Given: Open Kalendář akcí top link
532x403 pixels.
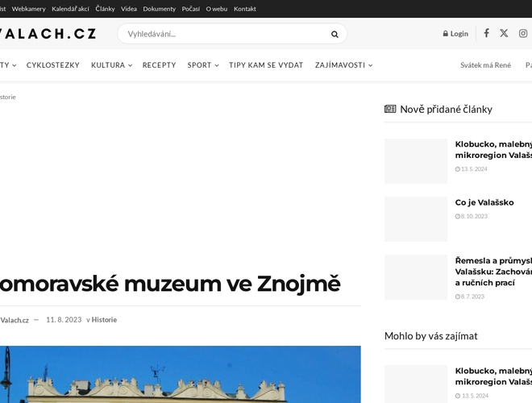Looking at the screenshot, I should coord(70,9).
